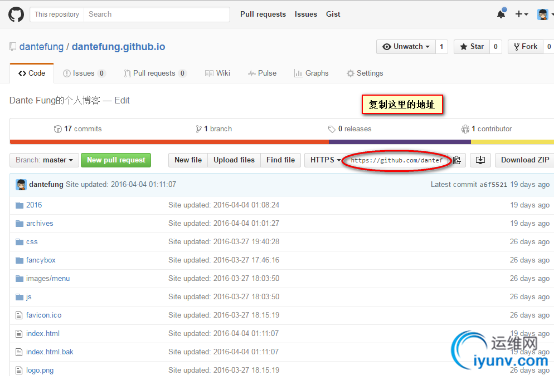Screen dimensions: 554x377
Task: Open commit message Site updated: 2016-04-04 01:11:07 in header
Action: click(x=121, y=184)
